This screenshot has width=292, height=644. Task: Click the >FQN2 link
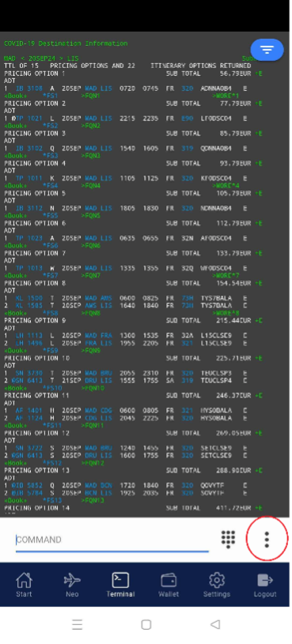pos(90,126)
